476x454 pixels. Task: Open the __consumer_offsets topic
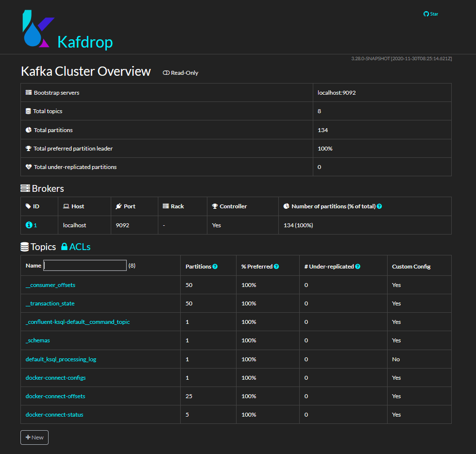(51, 285)
